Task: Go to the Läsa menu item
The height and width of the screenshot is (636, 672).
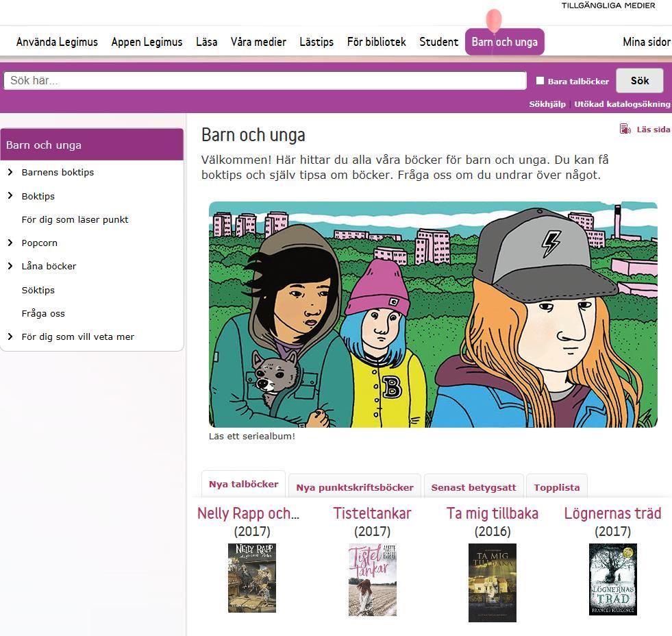Action: pos(207,42)
